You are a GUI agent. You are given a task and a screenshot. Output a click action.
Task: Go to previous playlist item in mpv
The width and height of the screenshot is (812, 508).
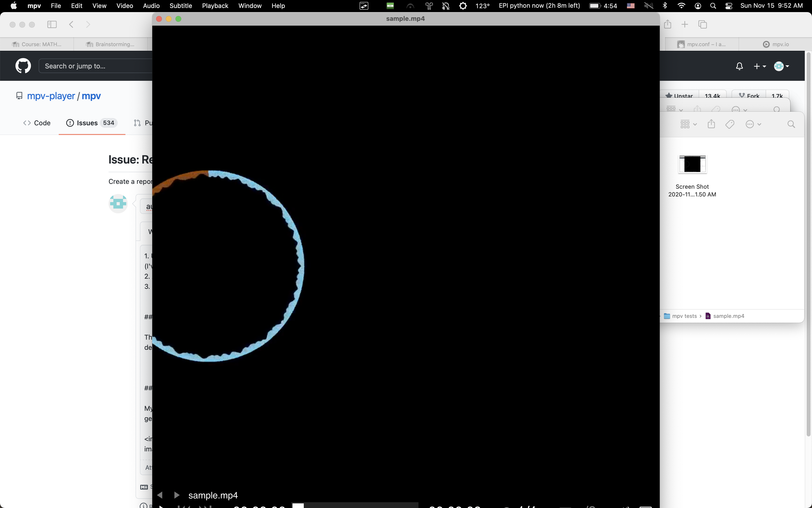tap(160, 495)
